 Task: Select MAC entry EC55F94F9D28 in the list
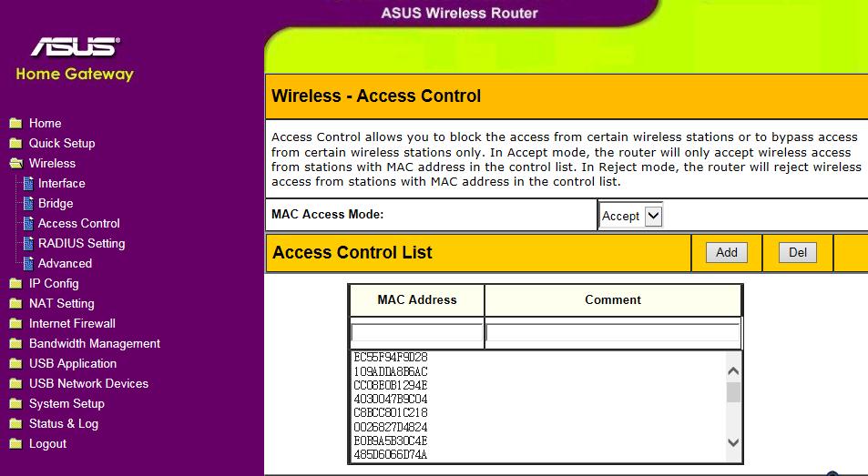click(391, 358)
